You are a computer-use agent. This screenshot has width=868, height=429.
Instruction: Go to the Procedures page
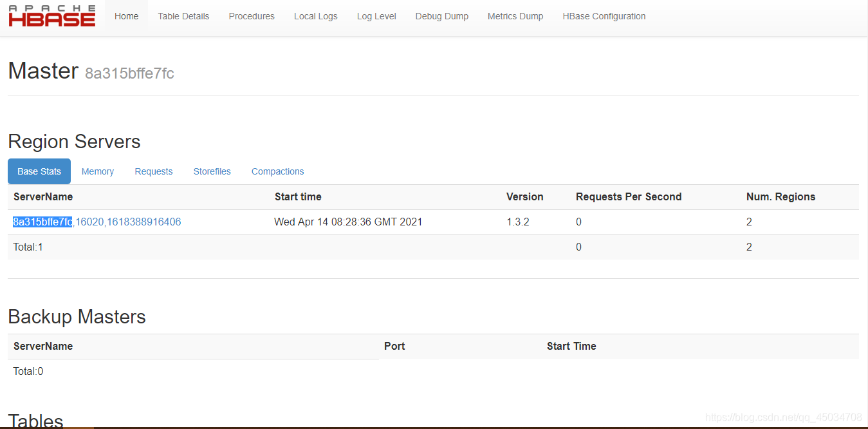[x=252, y=16]
